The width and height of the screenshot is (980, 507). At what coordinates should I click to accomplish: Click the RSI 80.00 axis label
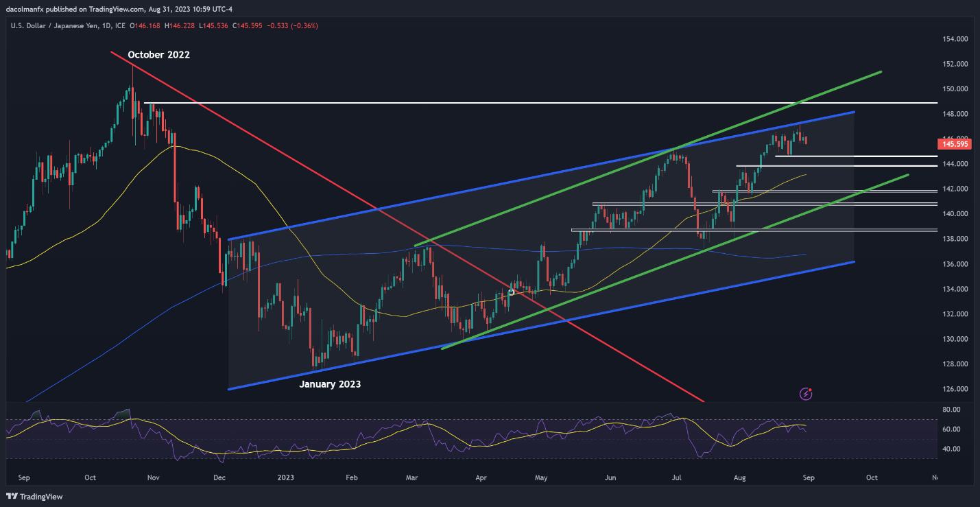[951, 410]
